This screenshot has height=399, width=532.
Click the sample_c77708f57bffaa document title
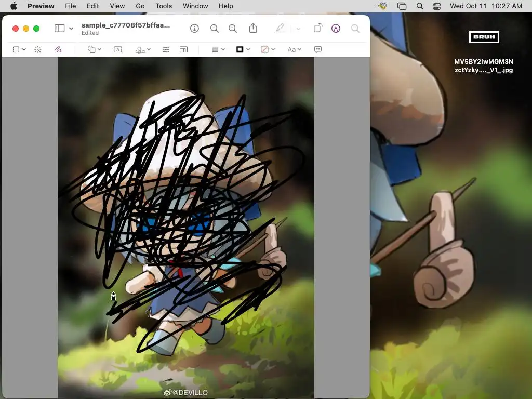[126, 25]
